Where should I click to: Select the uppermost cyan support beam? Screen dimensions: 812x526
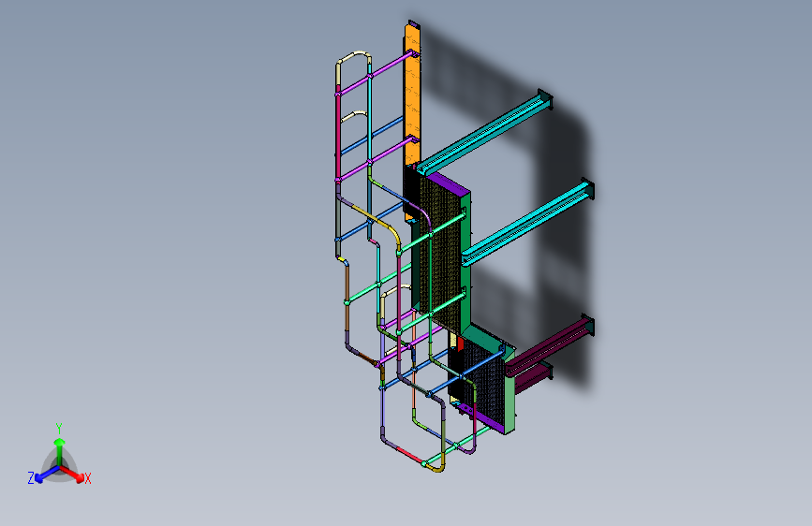click(485, 133)
